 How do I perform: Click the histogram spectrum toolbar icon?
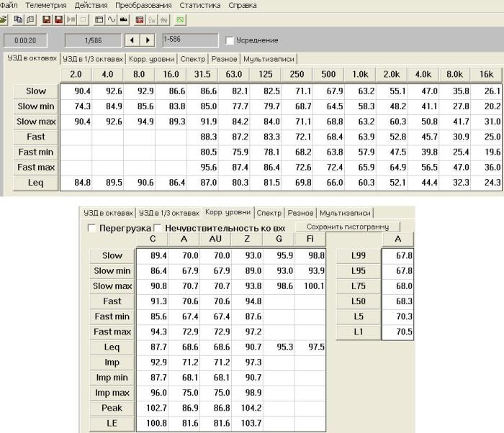[x=123, y=19]
